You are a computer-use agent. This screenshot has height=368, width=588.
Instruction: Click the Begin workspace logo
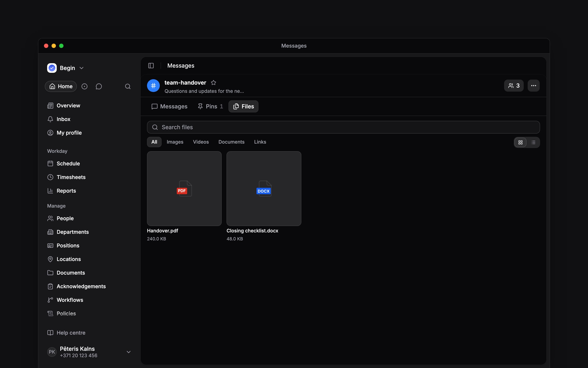click(52, 68)
